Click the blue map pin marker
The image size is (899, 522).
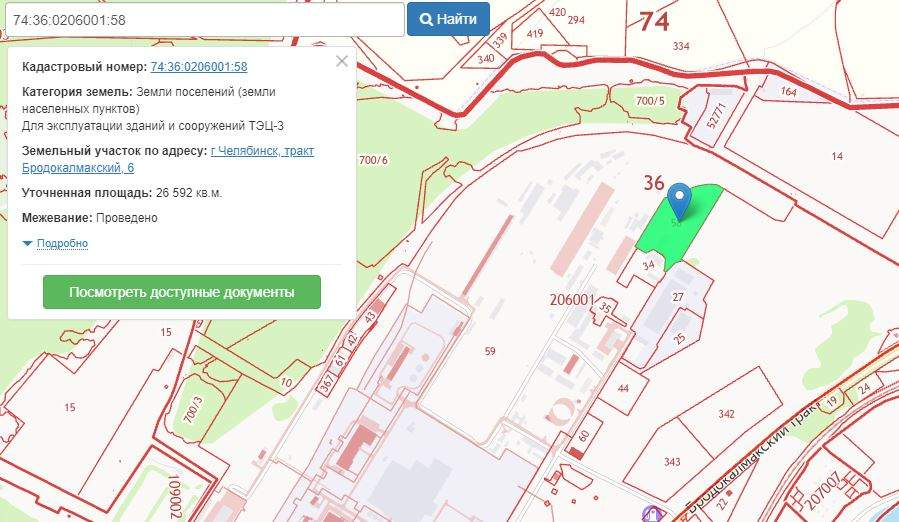(680, 200)
